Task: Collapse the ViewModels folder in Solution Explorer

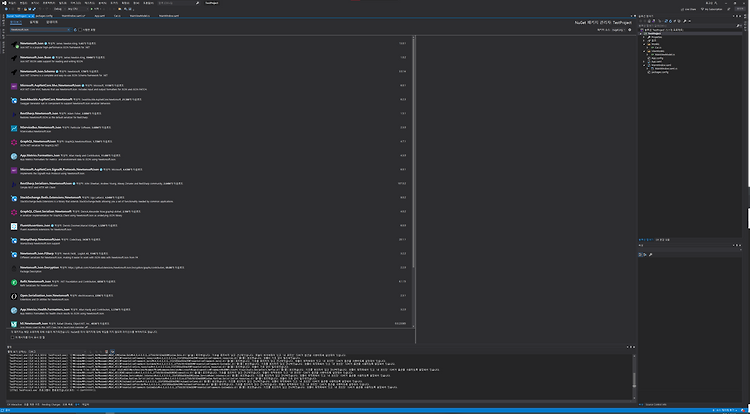Action: [x=644, y=51]
